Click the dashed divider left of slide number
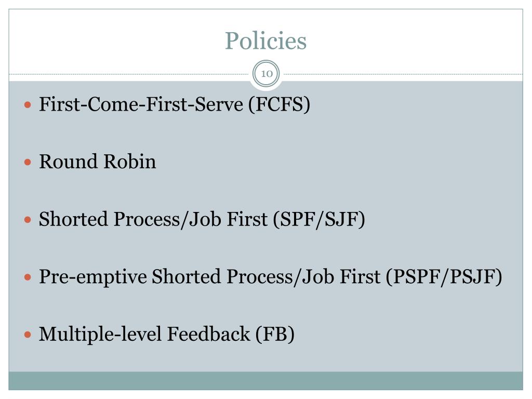 click(x=129, y=74)
